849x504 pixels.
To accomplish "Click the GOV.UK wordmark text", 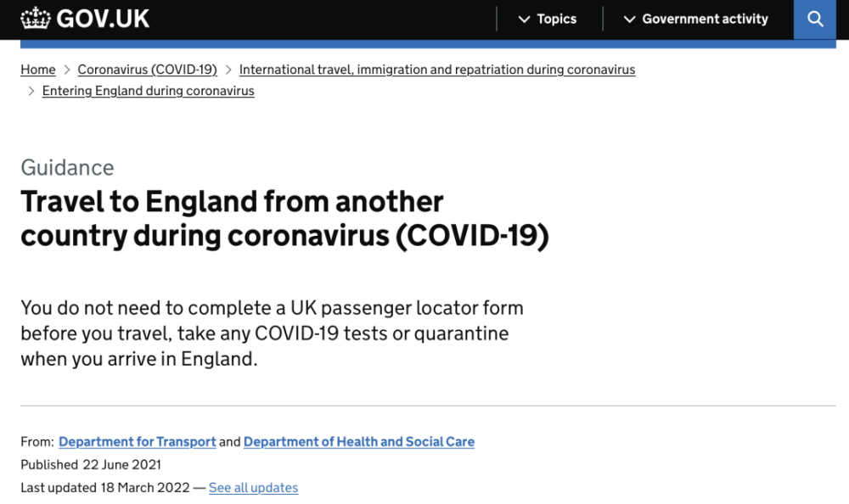I will [104, 19].
